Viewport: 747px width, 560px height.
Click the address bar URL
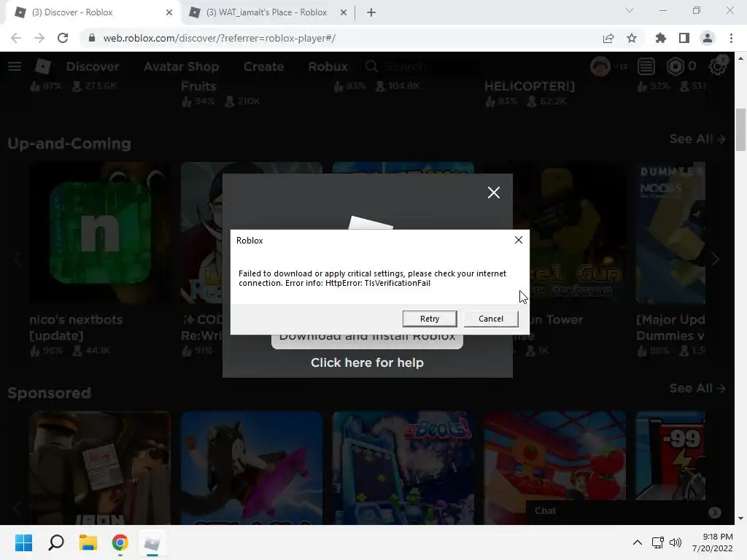tap(219, 38)
